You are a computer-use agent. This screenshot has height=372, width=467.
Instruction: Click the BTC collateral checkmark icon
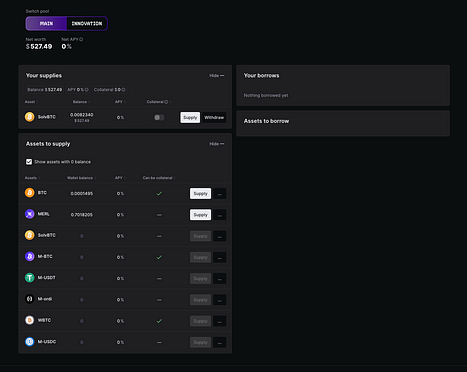click(x=159, y=193)
